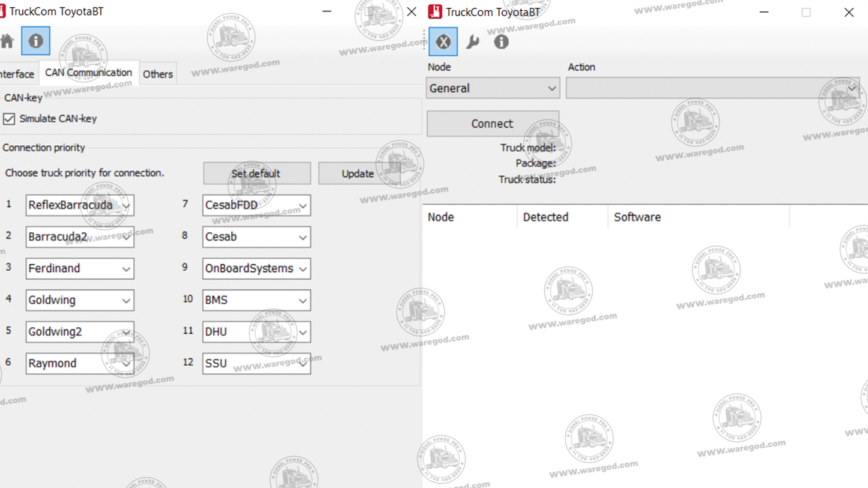This screenshot has width=868, height=488.
Task: Switch to the Others tab
Action: click(x=158, y=74)
